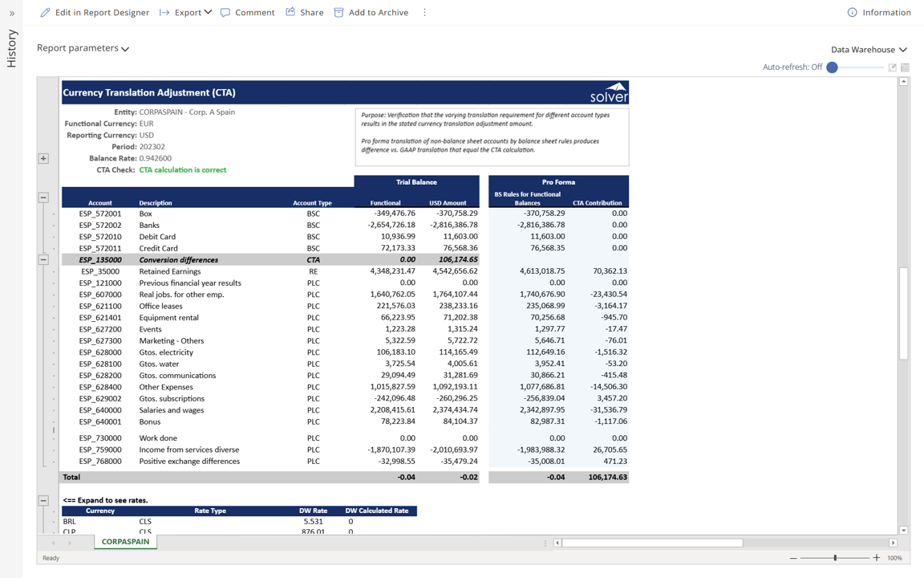
Task: Collapse the currency rates section
Action: (x=43, y=500)
